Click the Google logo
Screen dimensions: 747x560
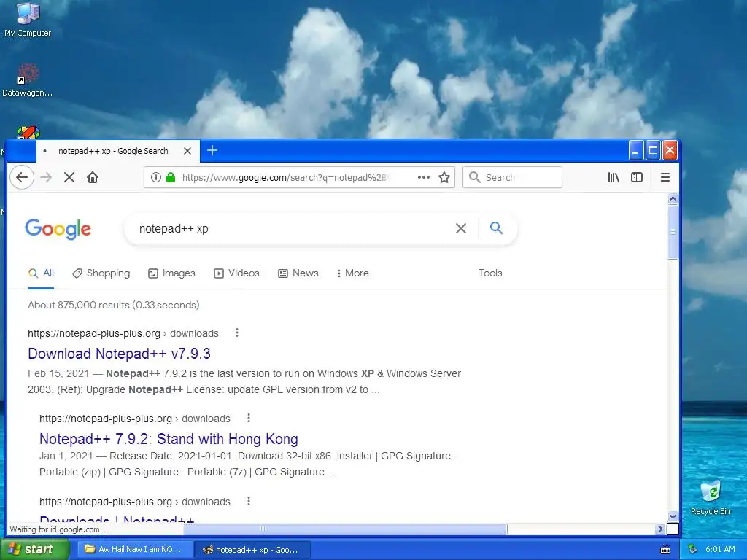58,229
